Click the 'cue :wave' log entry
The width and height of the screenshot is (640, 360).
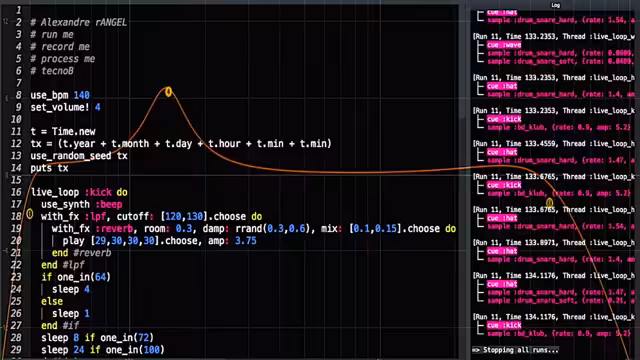pyautogui.click(x=504, y=45)
